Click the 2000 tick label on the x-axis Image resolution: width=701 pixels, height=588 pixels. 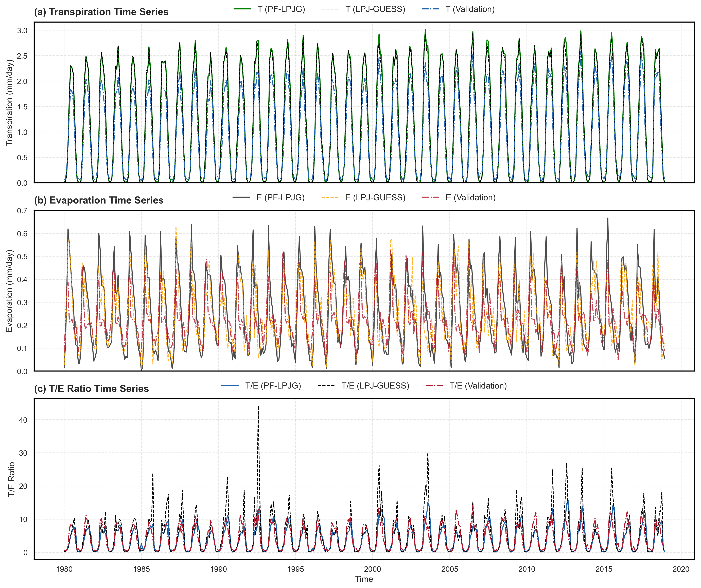[373, 569]
